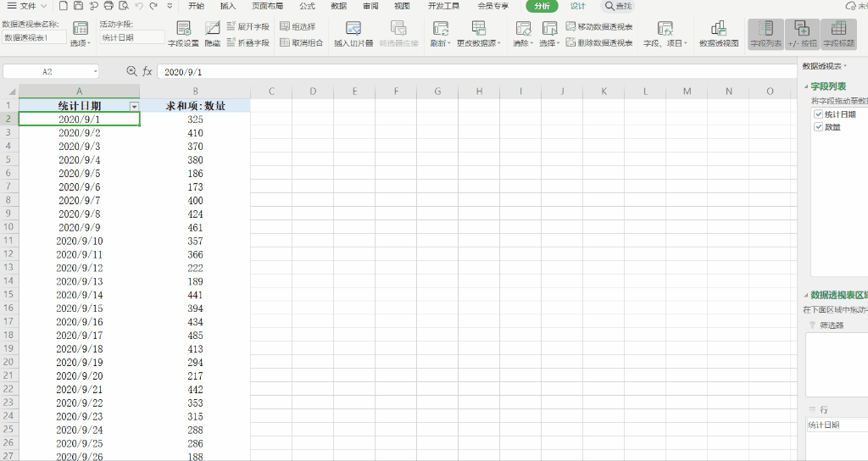Collapse the 数据透视表区域 section
This screenshot has height=461, width=868.
806,295
